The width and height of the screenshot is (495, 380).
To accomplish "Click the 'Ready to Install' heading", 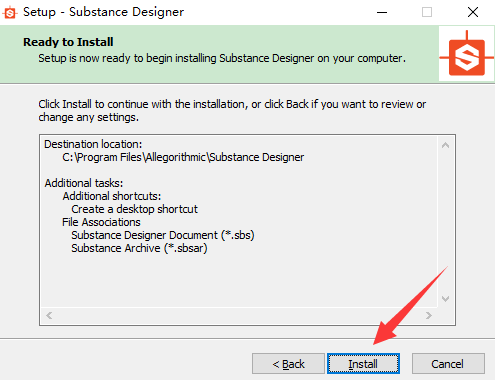I will 68,42.
